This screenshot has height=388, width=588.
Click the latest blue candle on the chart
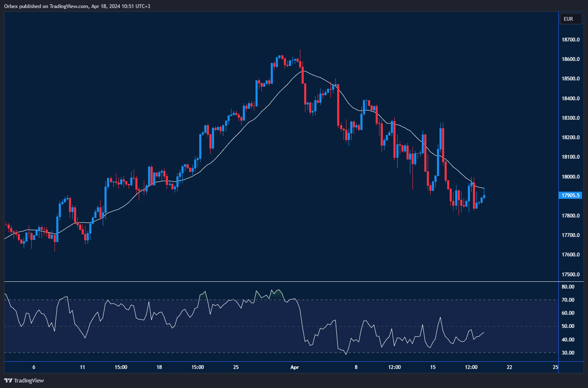point(484,196)
